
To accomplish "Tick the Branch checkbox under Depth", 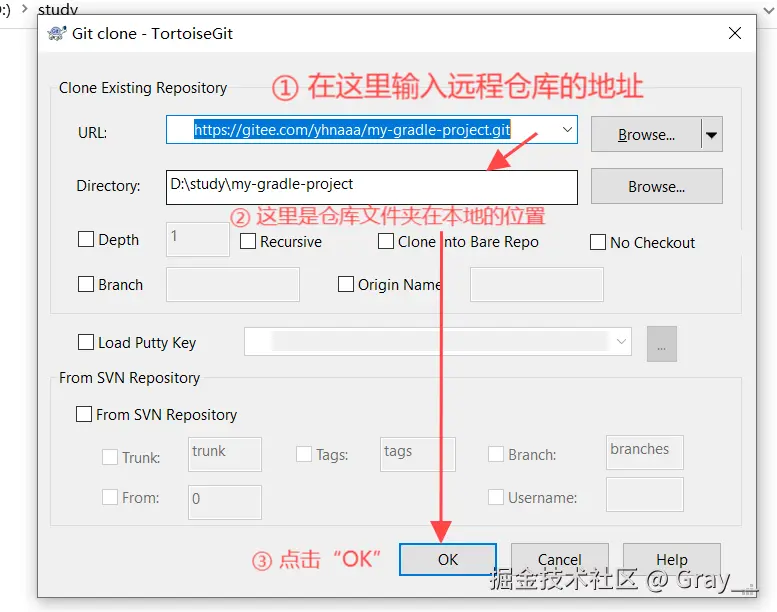I will tap(86, 284).
